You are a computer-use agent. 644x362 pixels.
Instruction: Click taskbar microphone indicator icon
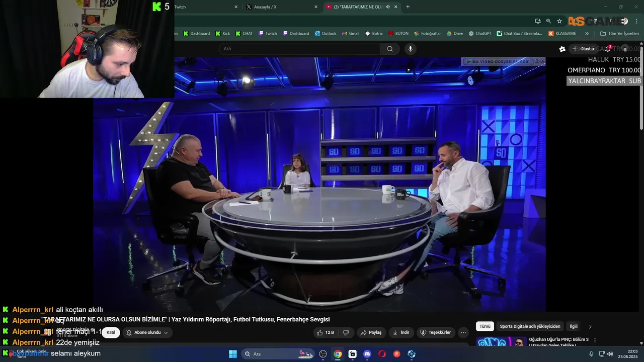click(591, 354)
